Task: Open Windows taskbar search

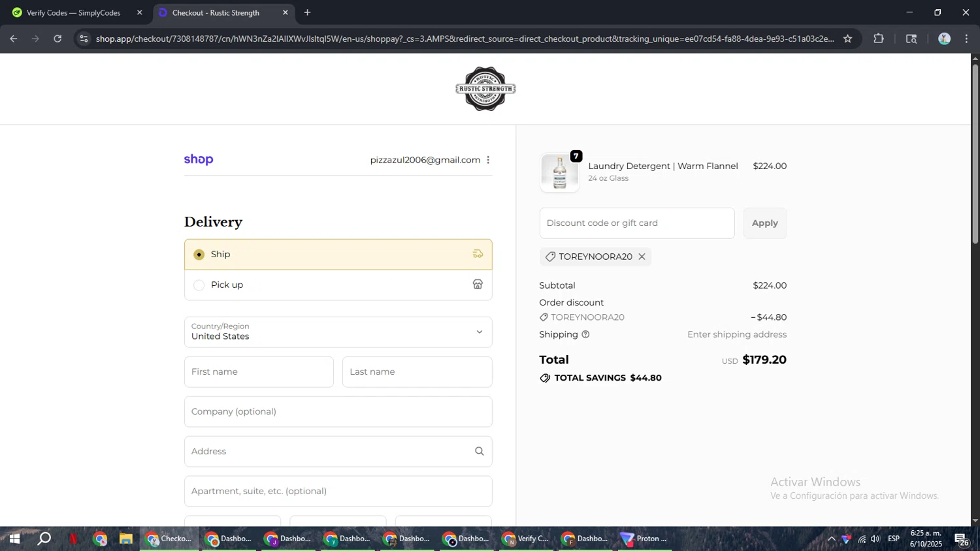Action: [44, 539]
